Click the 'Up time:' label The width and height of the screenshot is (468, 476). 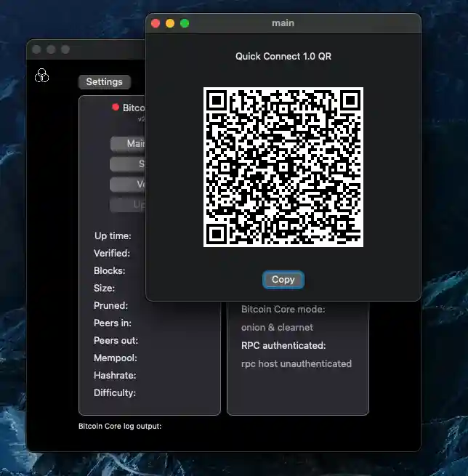point(113,236)
